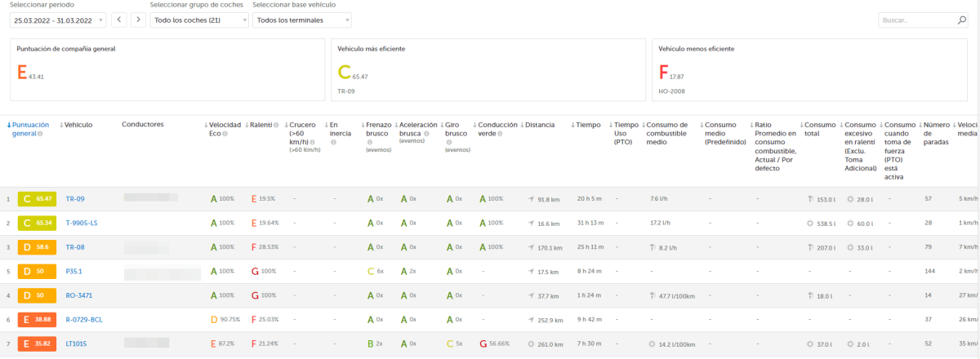
Task: Show info tooltip under En inercia header
Action: [333, 142]
